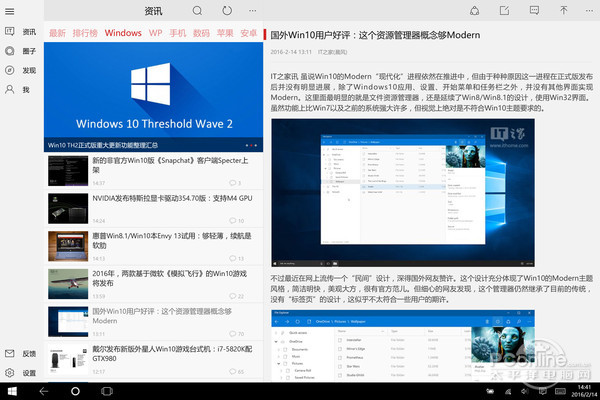The image size is (600, 400).
Task: Switch to the 安卓 tab
Action: 249,33
